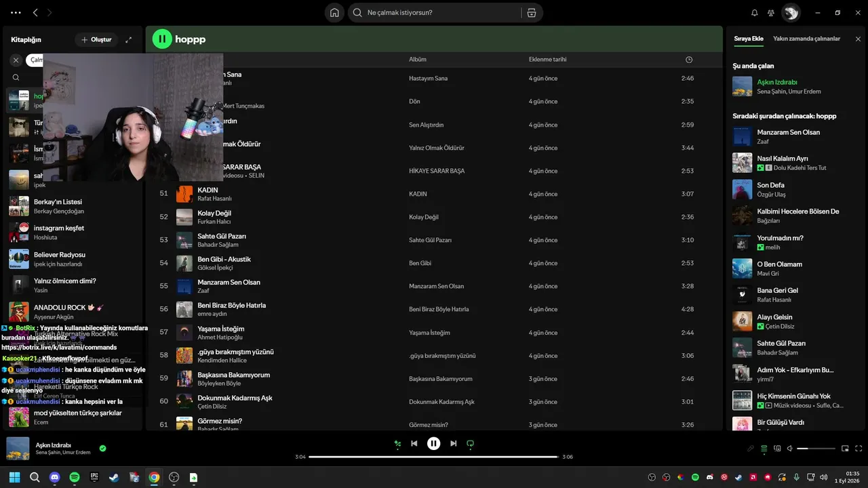Adjust the volume slider
The height and width of the screenshot is (488, 868).
(816, 448)
